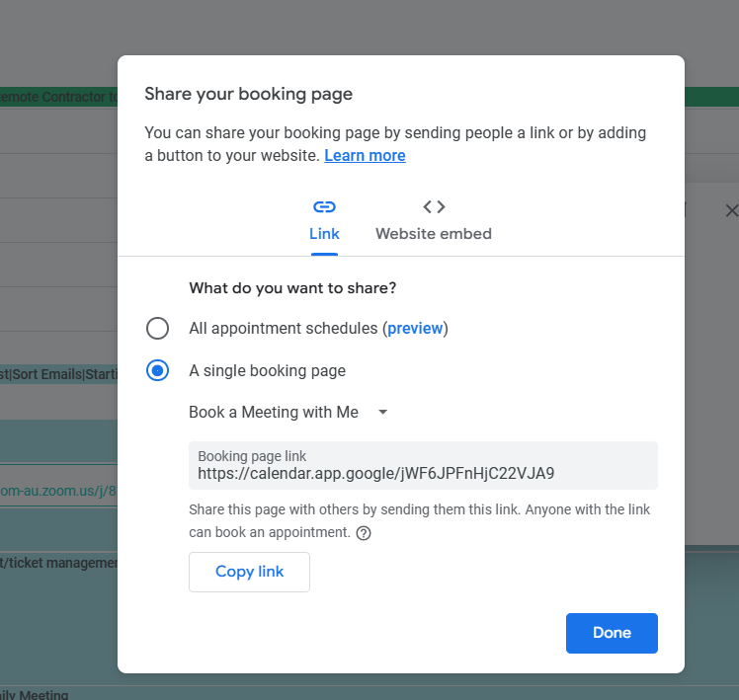Click the Booking page link field

click(423, 465)
